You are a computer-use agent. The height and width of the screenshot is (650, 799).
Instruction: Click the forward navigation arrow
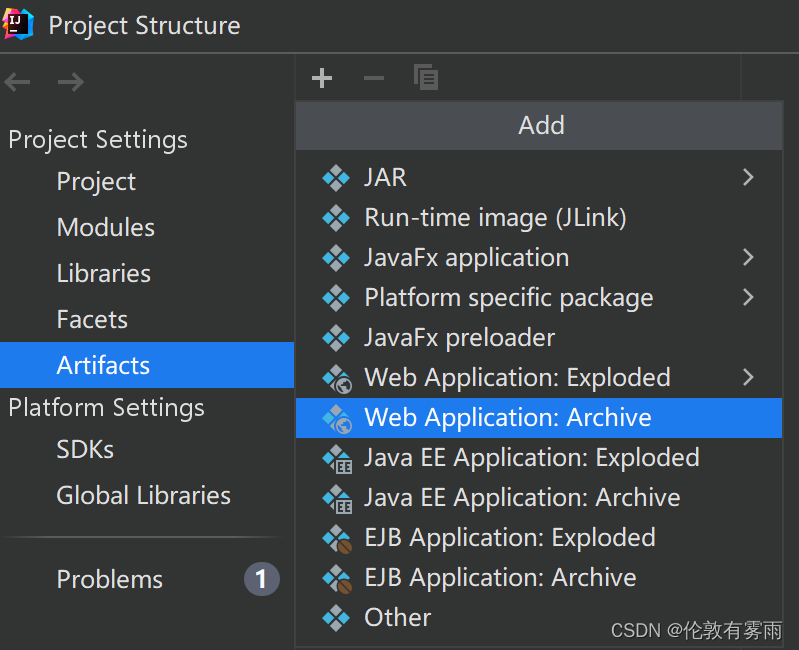71,82
